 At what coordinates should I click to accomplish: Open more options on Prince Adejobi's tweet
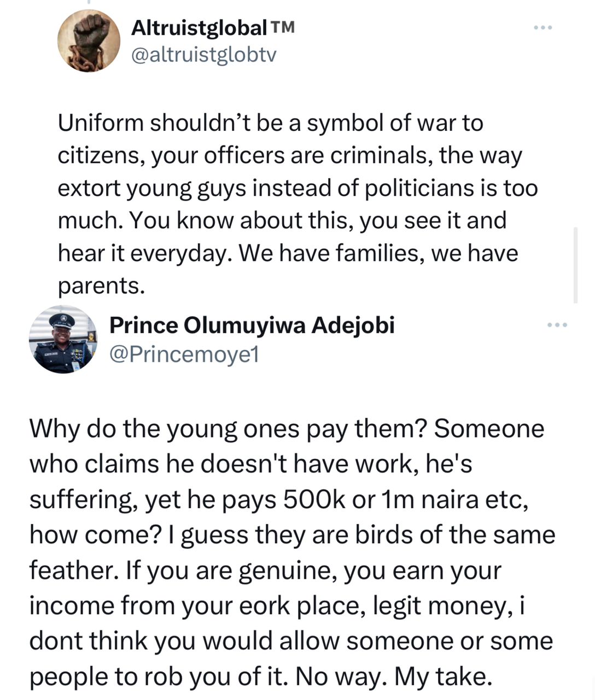[x=557, y=325]
